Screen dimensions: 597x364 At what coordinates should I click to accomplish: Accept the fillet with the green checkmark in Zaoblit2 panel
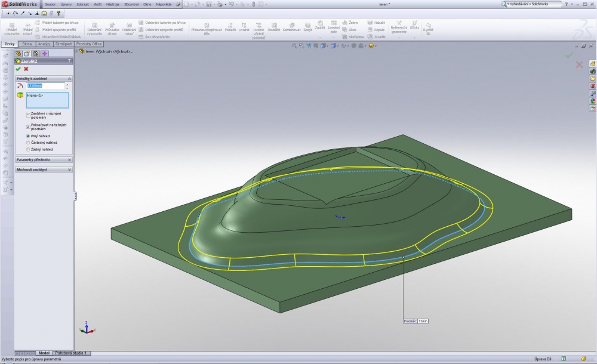18,69
